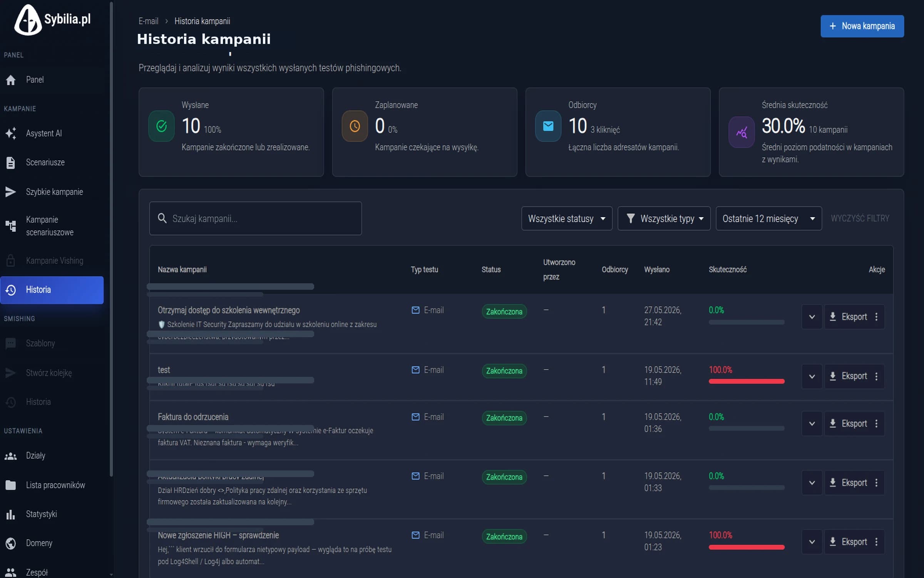Click the sidebar vertical scrollbar
The height and width of the screenshot is (578, 924).
click(x=111, y=239)
